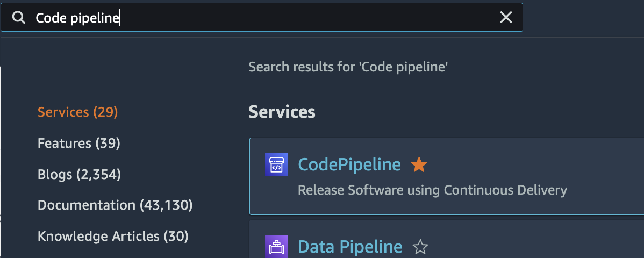This screenshot has height=258, width=644.
Task: Click 'Release Software using Continuous Delivery' description
Action: 432,190
